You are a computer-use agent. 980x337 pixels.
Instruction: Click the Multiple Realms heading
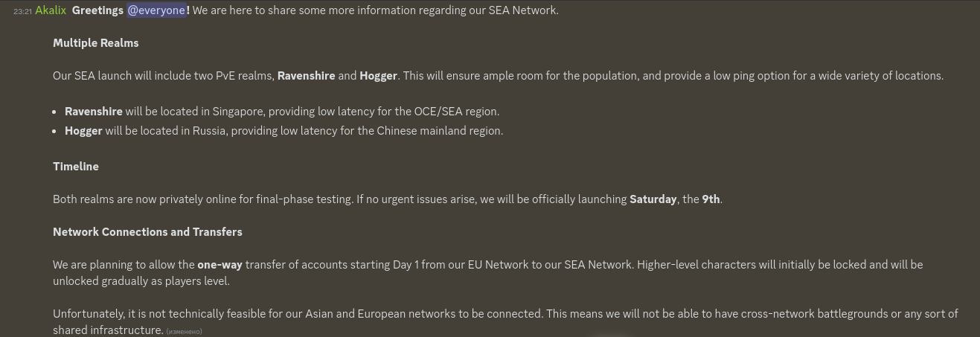[96, 43]
